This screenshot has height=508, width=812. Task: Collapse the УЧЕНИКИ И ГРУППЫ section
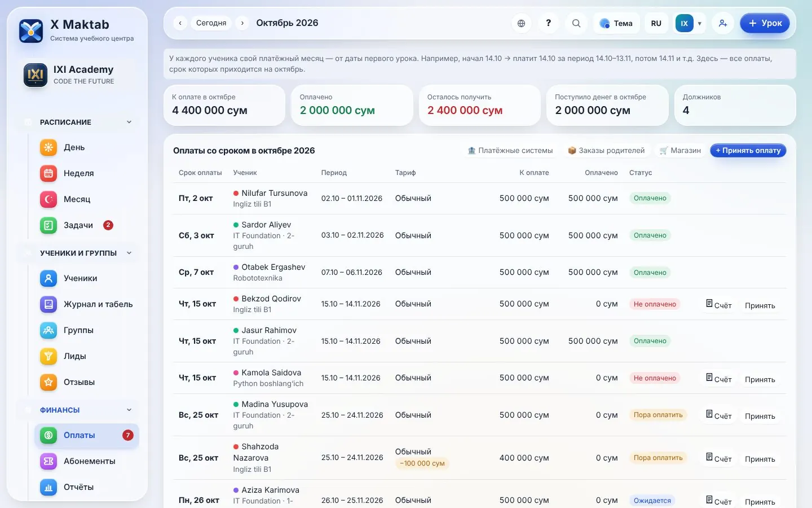pos(78,253)
